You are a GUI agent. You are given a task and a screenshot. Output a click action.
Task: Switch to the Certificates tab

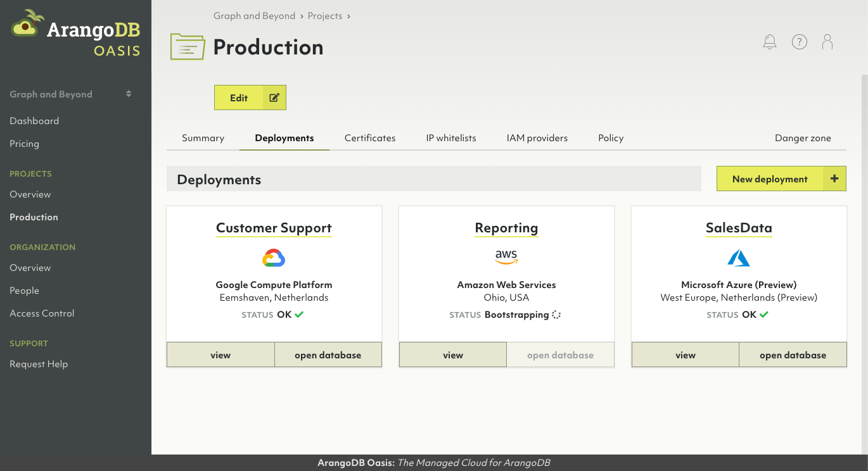coord(370,138)
